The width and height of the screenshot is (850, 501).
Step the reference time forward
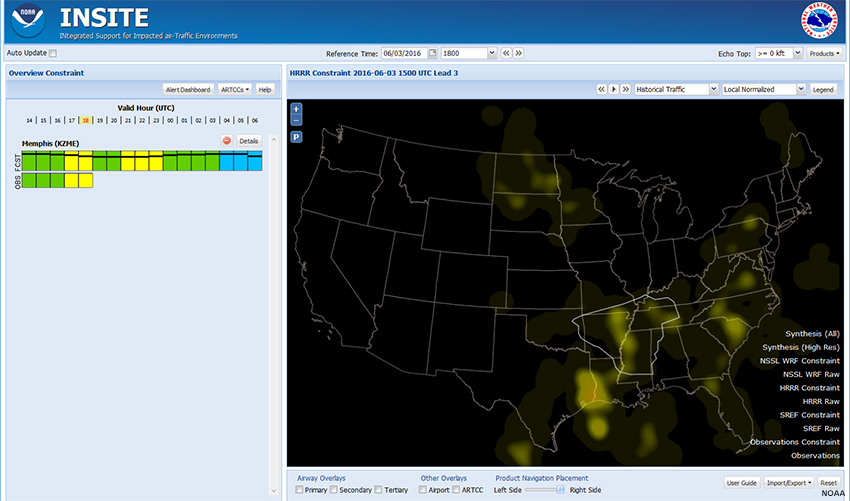518,53
